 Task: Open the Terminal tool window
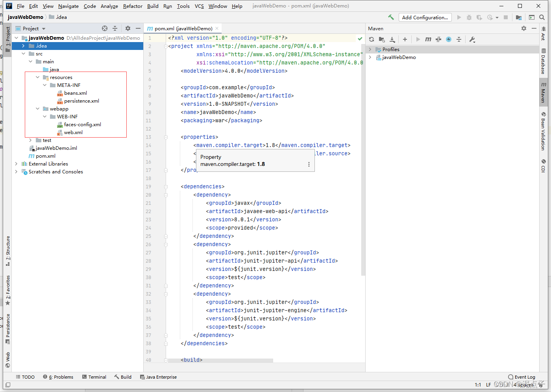(x=94, y=377)
